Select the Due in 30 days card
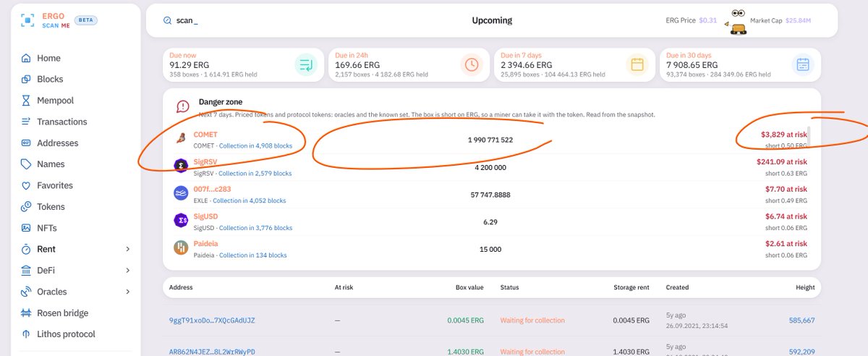The image size is (868, 356). click(x=741, y=64)
